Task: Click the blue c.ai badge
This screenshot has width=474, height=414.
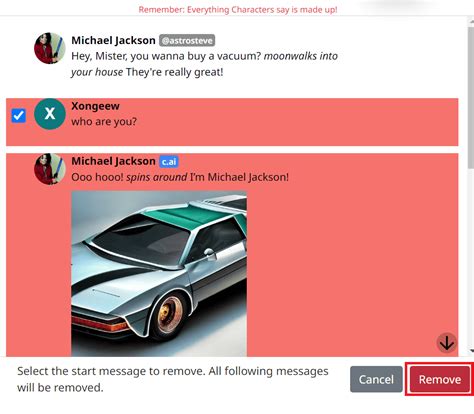Action: click(169, 162)
